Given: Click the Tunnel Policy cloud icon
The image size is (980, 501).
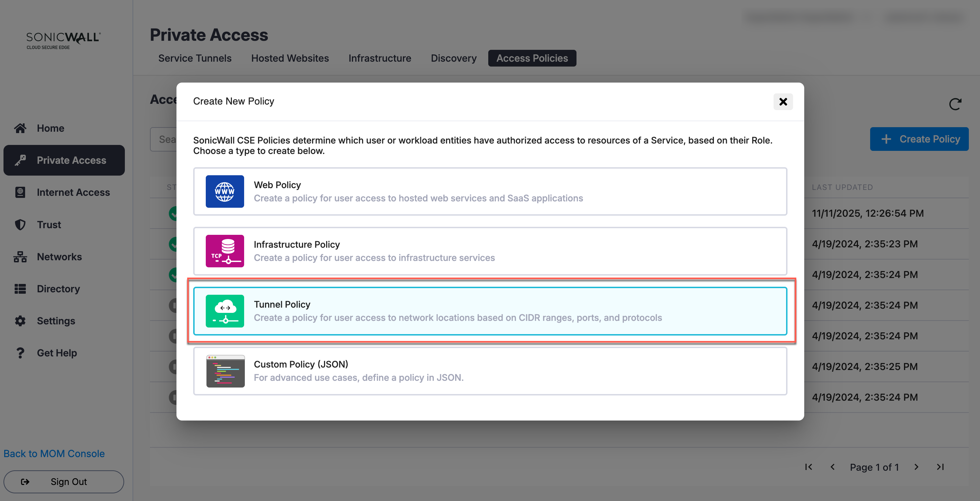Looking at the screenshot, I should click(x=225, y=310).
